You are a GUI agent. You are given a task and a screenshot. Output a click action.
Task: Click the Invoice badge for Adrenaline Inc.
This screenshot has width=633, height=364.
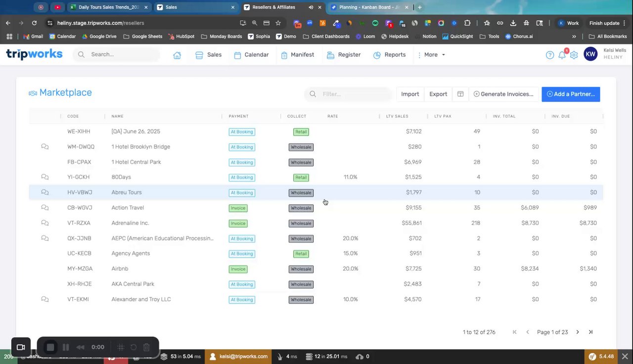tap(238, 224)
